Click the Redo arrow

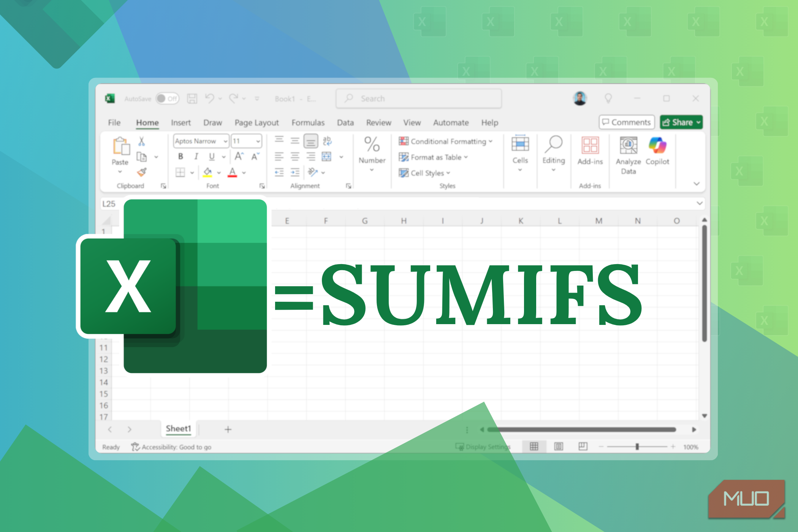click(233, 98)
